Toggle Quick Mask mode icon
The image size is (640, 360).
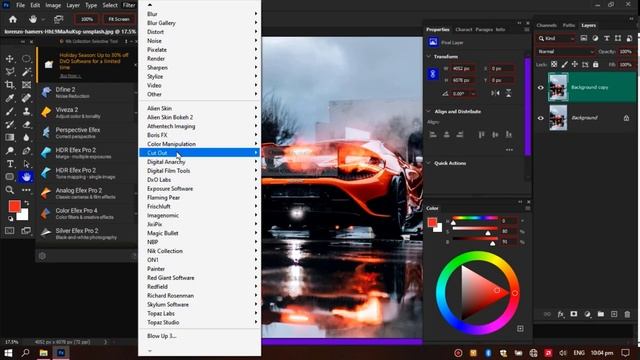9,231
